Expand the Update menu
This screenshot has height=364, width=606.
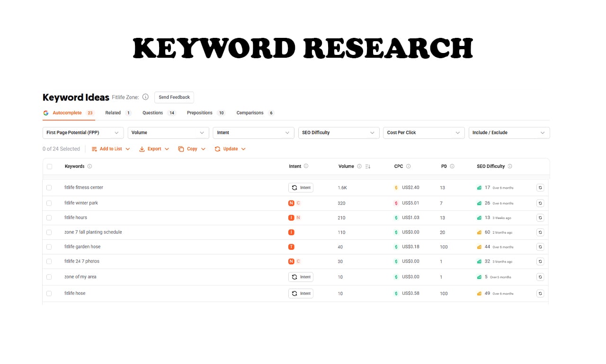[230, 149]
